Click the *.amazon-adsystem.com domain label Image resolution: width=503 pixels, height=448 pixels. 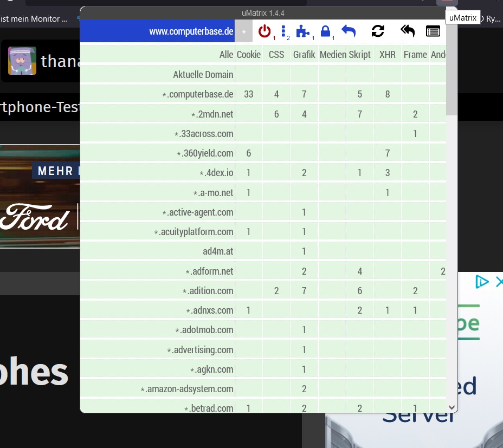pos(187,388)
